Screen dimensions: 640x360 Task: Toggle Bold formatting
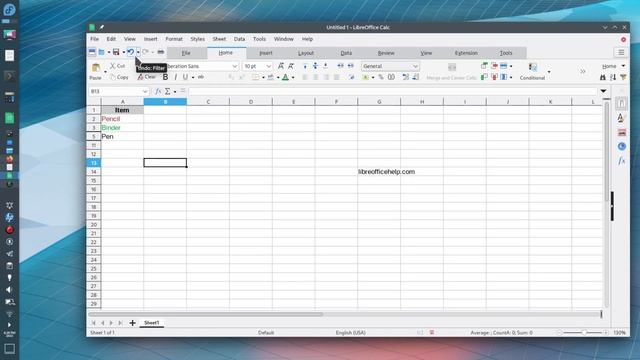point(165,77)
